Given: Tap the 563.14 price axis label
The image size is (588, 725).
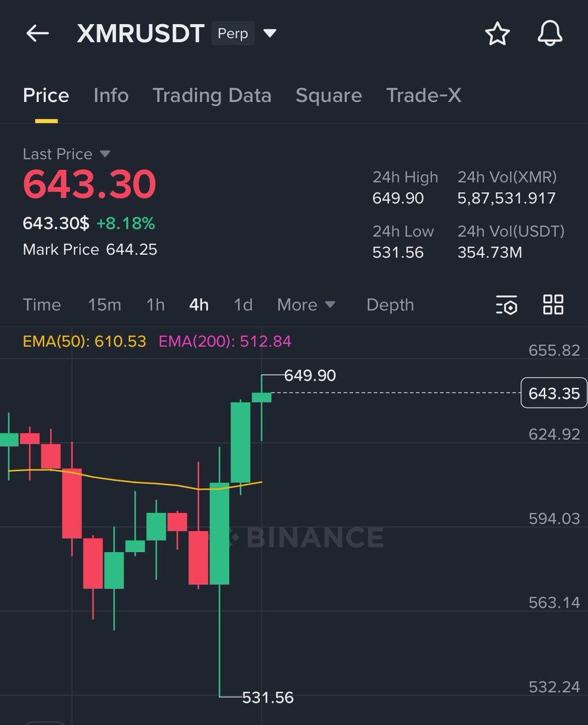Looking at the screenshot, I should click(x=554, y=602).
